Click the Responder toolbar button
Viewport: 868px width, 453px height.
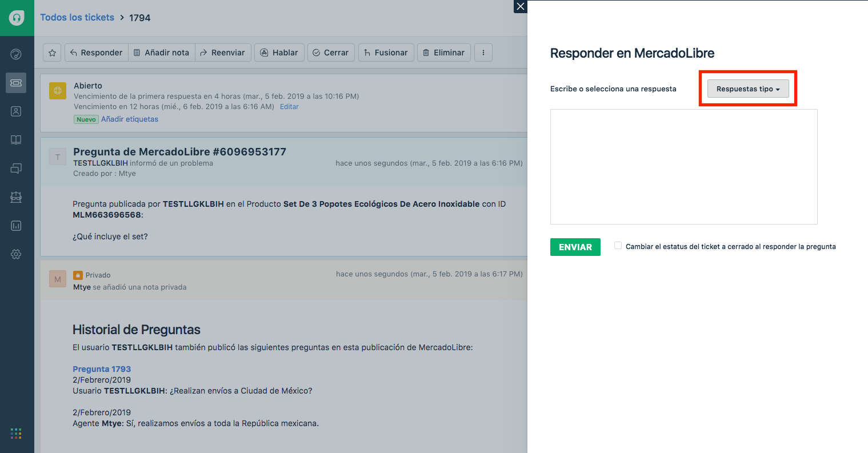point(96,53)
